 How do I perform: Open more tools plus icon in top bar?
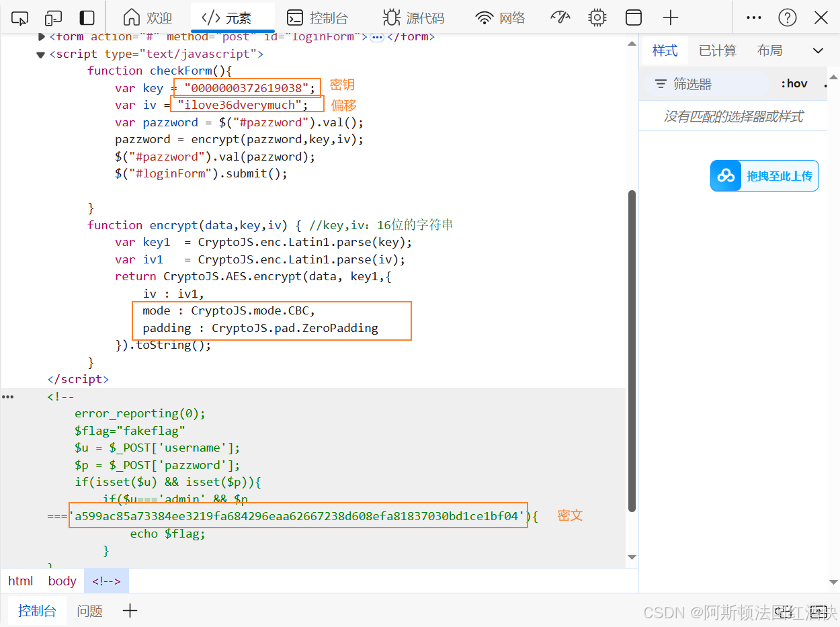tap(670, 17)
